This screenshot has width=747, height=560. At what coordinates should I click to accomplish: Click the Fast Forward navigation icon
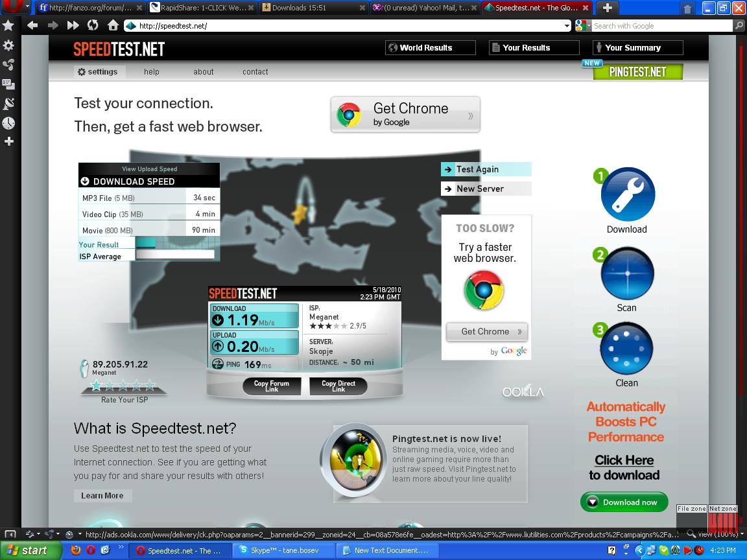click(73, 25)
